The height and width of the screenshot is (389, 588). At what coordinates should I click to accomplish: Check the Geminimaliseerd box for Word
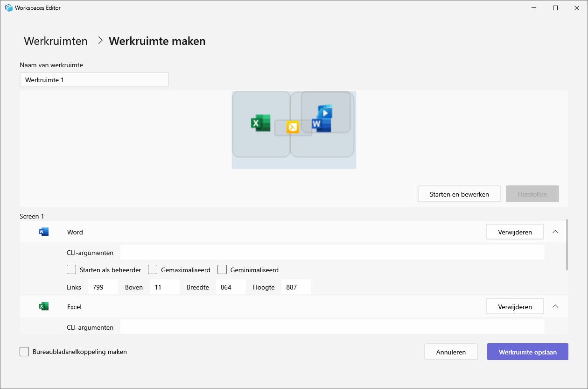pyautogui.click(x=222, y=269)
